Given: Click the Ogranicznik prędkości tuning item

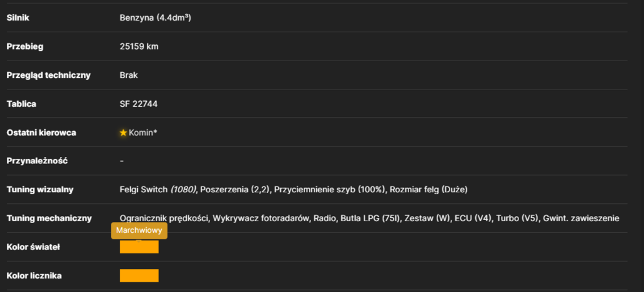Looking at the screenshot, I should pos(164,218).
